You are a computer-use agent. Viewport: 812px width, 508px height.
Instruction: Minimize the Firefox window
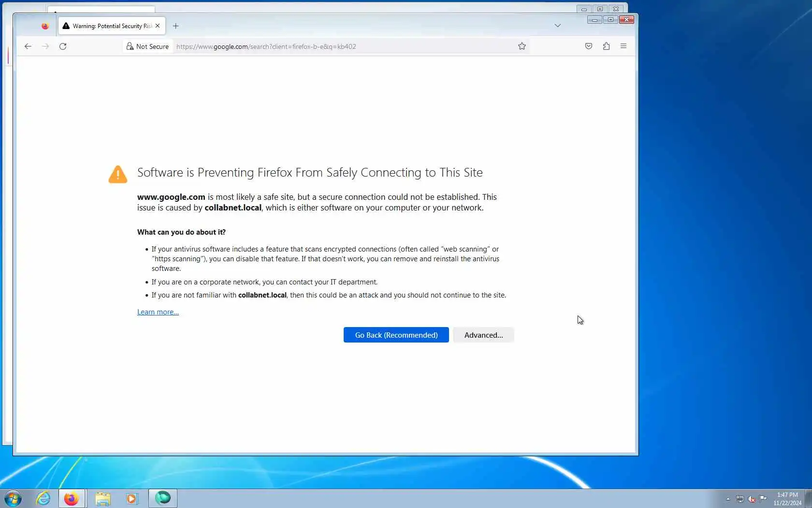[x=594, y=20]
